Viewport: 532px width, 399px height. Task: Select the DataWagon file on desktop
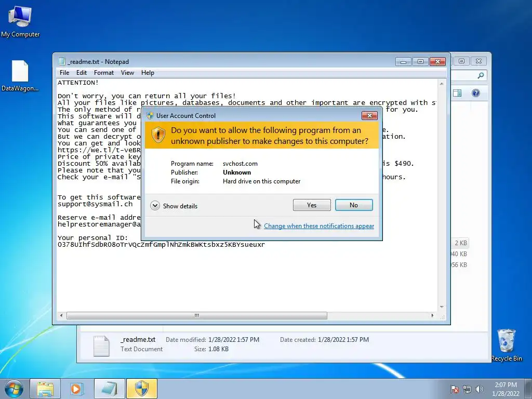click(x=20, y=76)
